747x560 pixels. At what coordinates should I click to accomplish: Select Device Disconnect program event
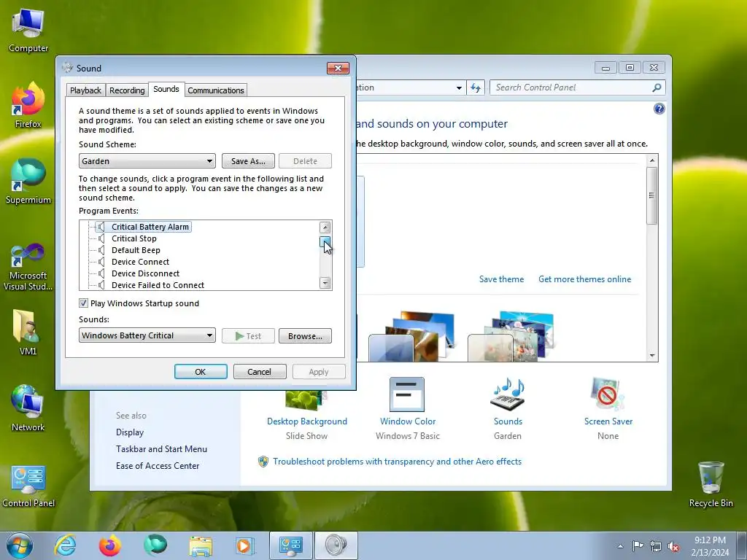coord(145,274)
